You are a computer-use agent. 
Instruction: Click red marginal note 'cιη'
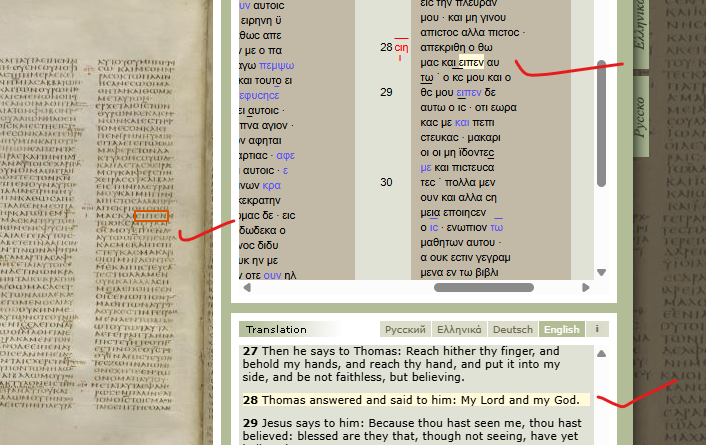401,48
